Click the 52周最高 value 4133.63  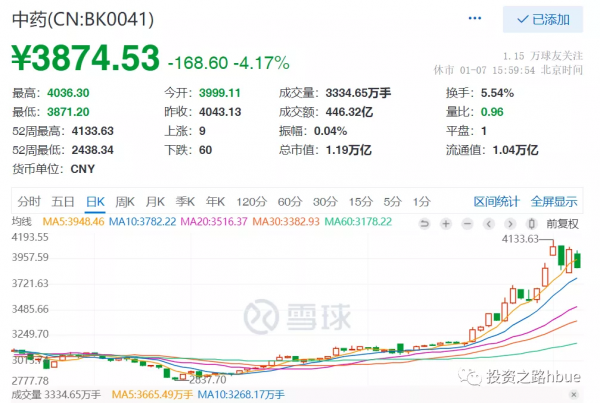93,131
